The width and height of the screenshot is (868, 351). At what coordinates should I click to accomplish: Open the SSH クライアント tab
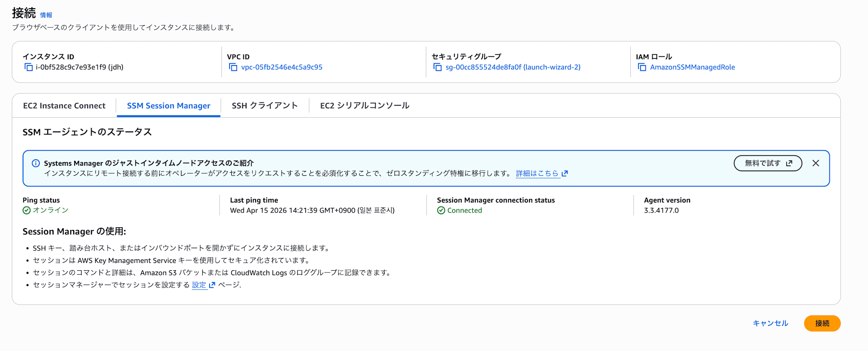tap(265, 106)
